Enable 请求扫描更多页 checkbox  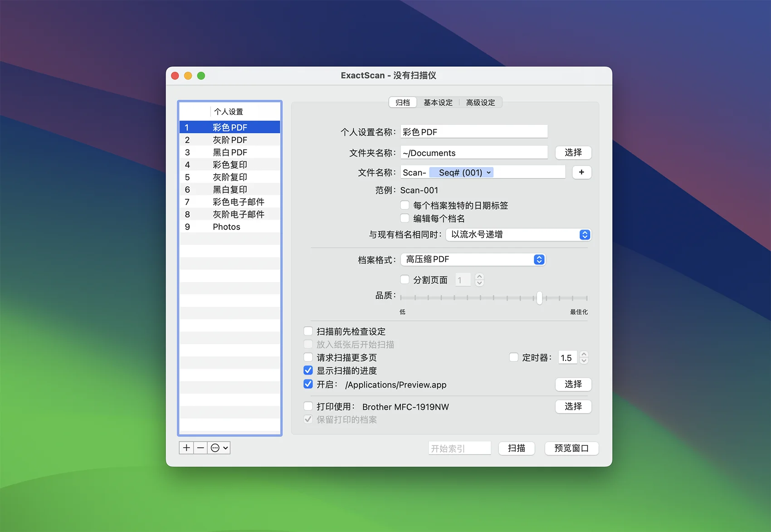308,357
